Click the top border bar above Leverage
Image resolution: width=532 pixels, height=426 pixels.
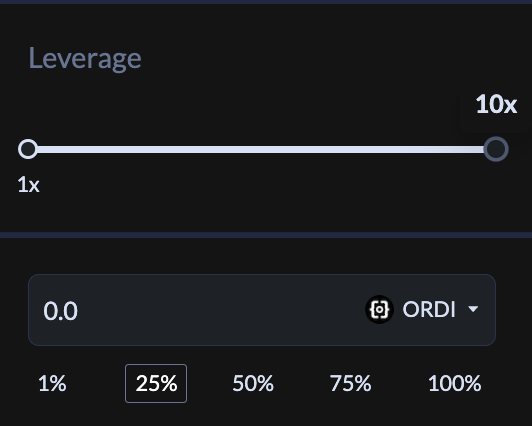click(266, 2)
